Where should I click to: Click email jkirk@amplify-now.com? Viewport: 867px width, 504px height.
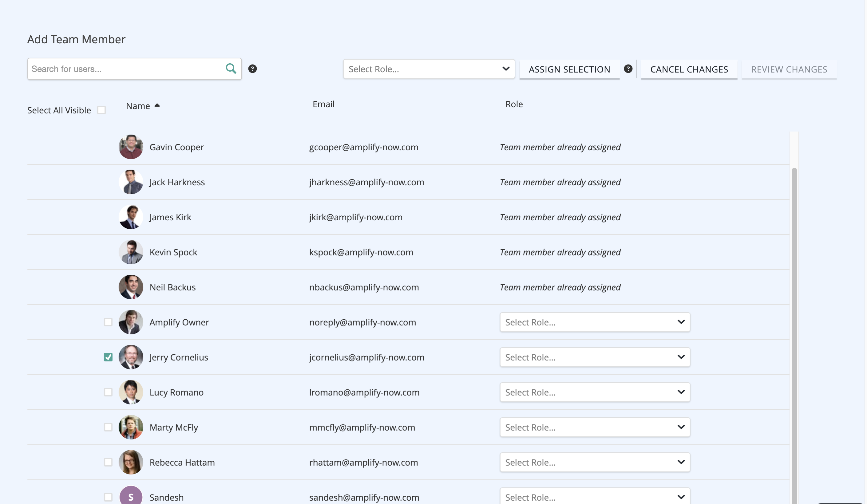(x=356, y=217)
